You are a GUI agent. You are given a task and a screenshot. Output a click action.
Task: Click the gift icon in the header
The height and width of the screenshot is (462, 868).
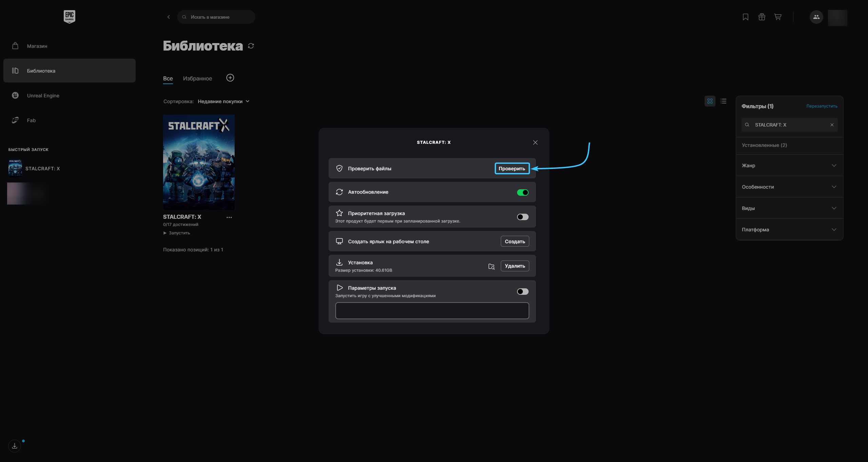click(762, 17)
